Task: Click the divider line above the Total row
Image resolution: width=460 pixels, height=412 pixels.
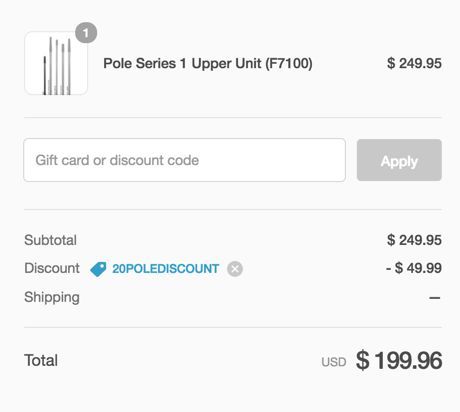Action: click(x=233, y=327)
